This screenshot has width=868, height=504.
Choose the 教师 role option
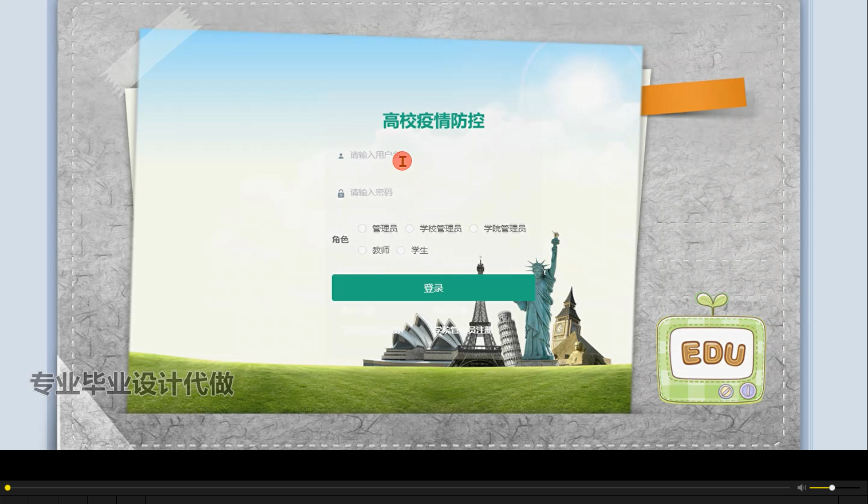pyautogui.click(x=362, y=250)
